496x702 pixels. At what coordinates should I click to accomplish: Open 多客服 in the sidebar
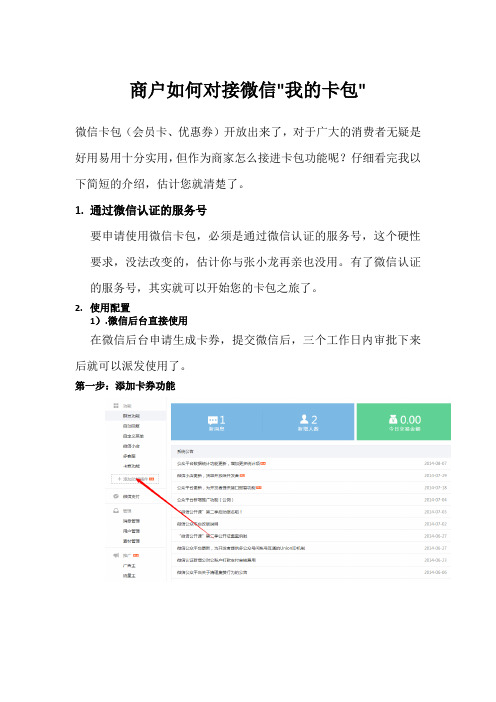point(129,456)
